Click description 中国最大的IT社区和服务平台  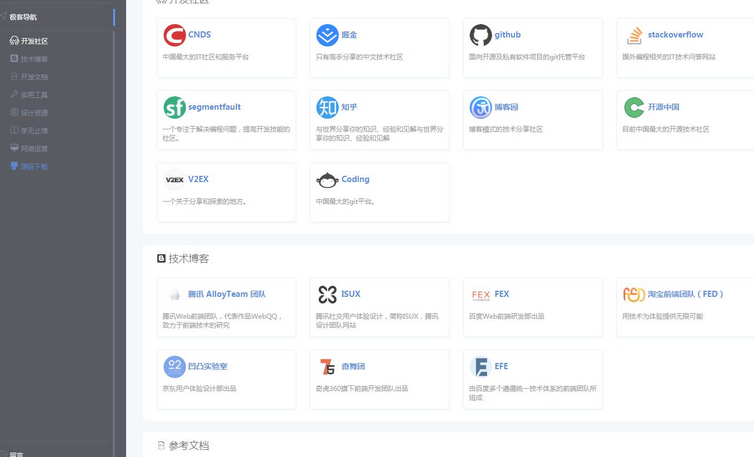[x=205, y=57]
